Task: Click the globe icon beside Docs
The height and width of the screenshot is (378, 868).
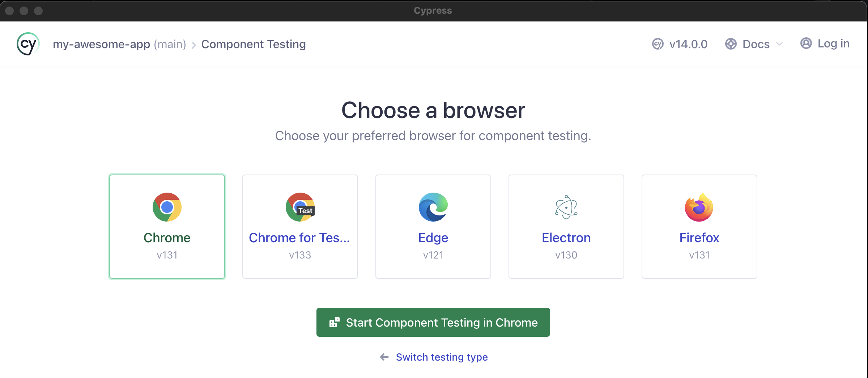Action: (x=731, y=44)
